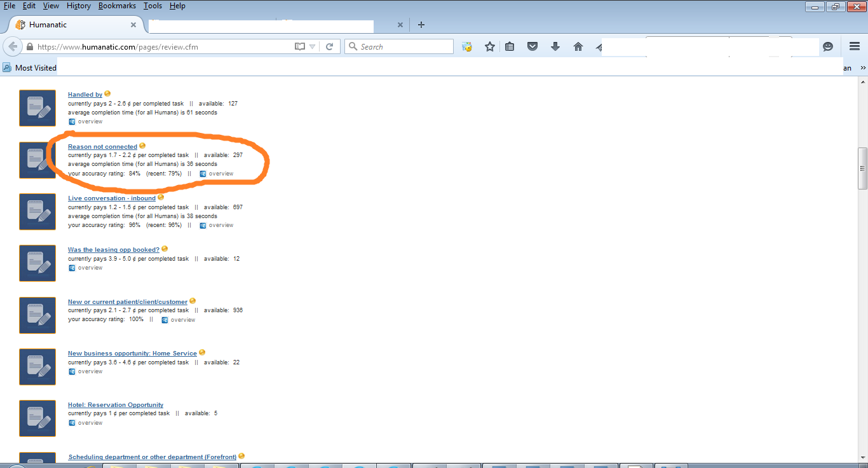Click the coin icon beside Reason not connected
Viewport: 868px width, 468px height.
click(x=142, y=146)
